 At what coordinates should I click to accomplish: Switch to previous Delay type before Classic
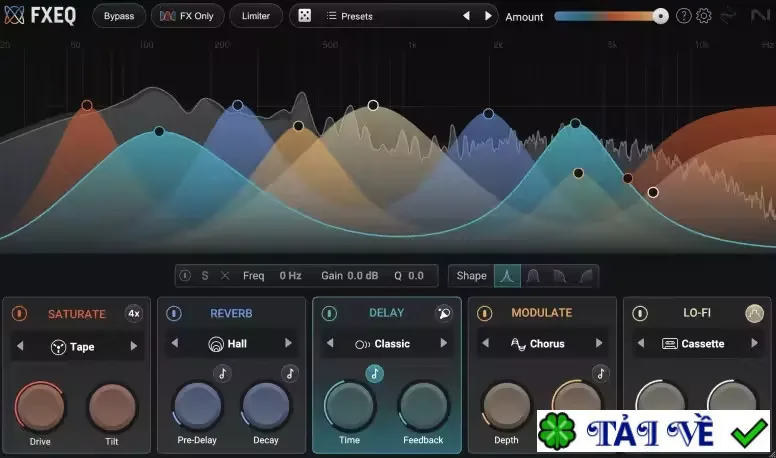(330, 343)
